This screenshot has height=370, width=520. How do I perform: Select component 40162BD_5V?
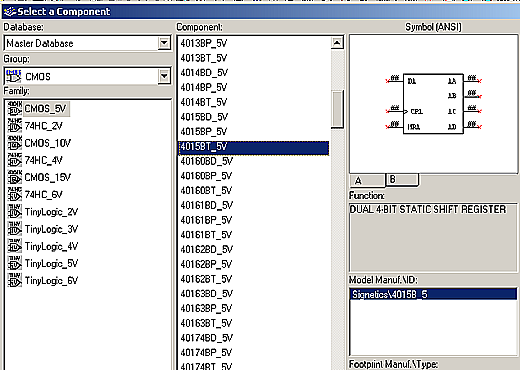207,250
